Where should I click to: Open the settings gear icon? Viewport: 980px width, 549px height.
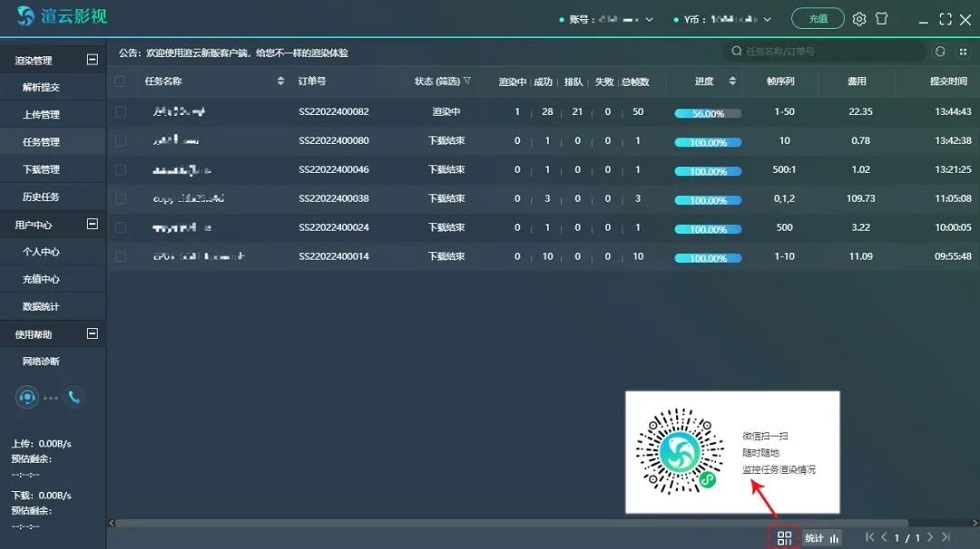pyautogui.click(x=859, y=19)
